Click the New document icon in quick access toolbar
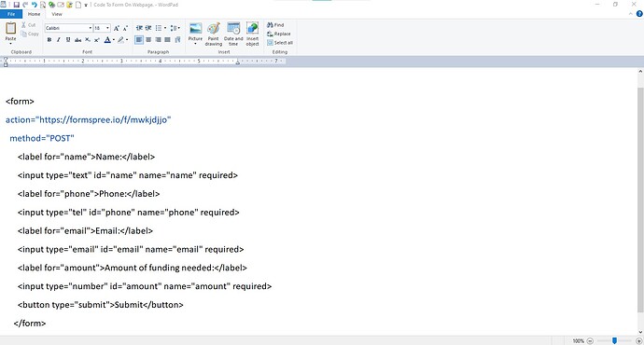Image resolution: width=644 pixels, height=345 pixels. pyautogui.click(x=78, y=5)
